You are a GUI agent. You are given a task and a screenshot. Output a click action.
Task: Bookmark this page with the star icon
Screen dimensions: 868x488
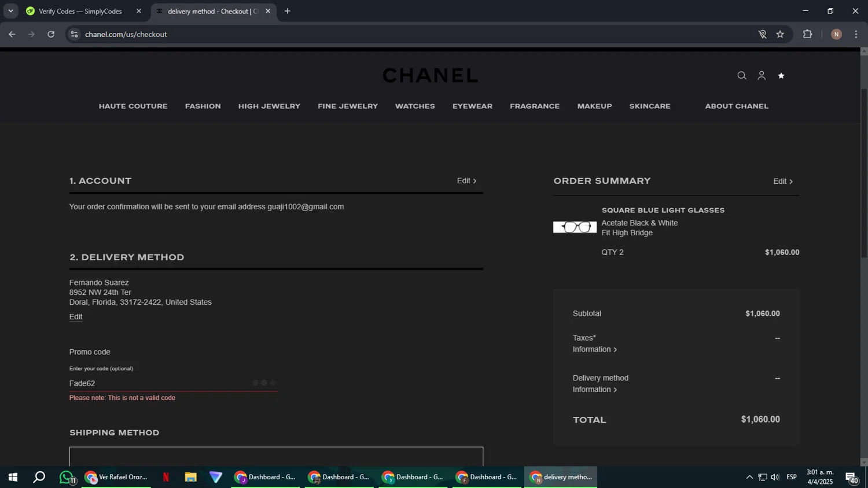[780, 34]
